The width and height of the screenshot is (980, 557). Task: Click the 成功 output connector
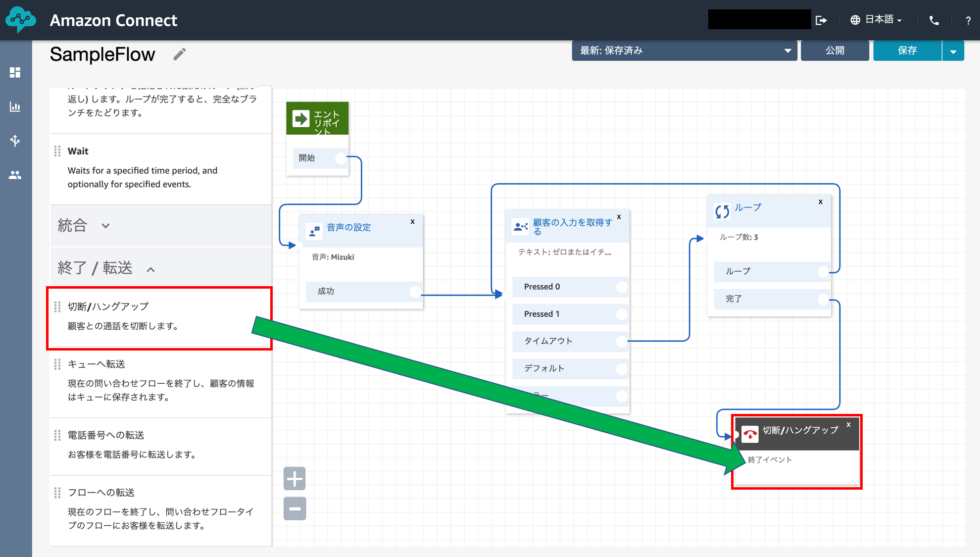(415, 292)
